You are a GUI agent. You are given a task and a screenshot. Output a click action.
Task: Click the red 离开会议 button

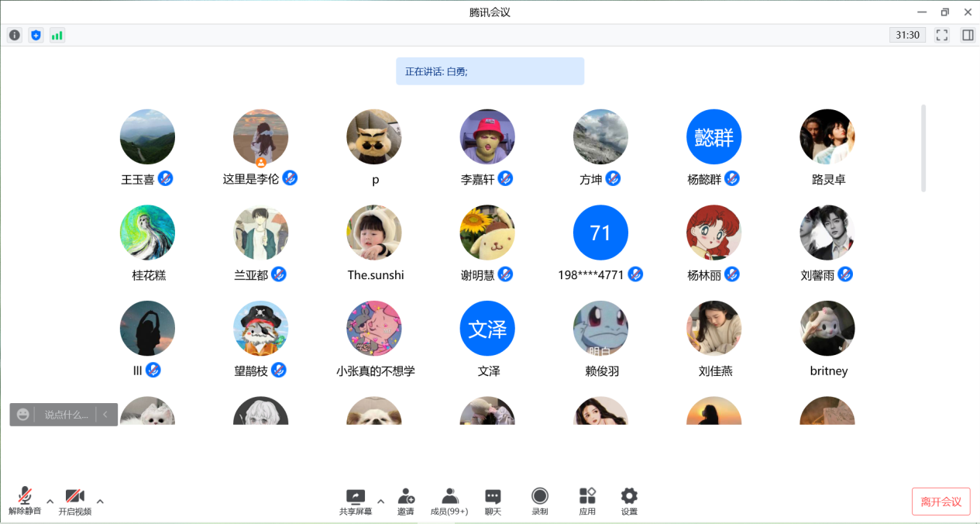pyautogui.click(x=940, y=502)
